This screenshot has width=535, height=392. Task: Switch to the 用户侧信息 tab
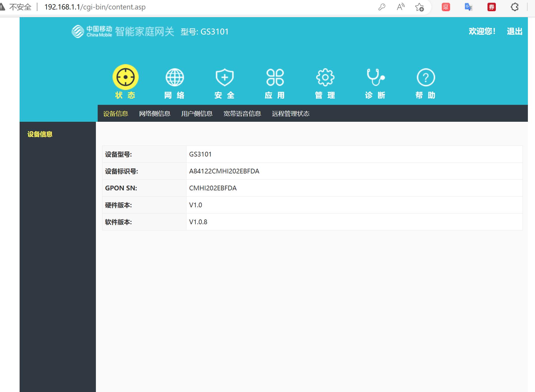pos(197,113)
